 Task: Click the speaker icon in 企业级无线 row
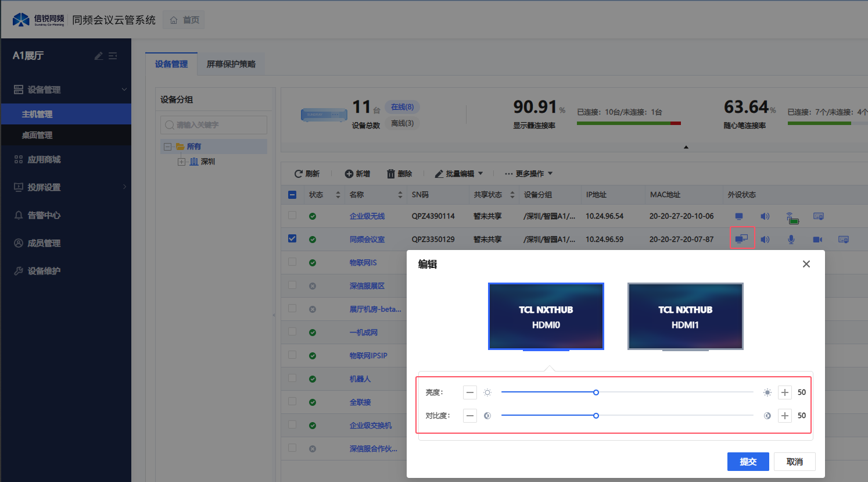765,216
